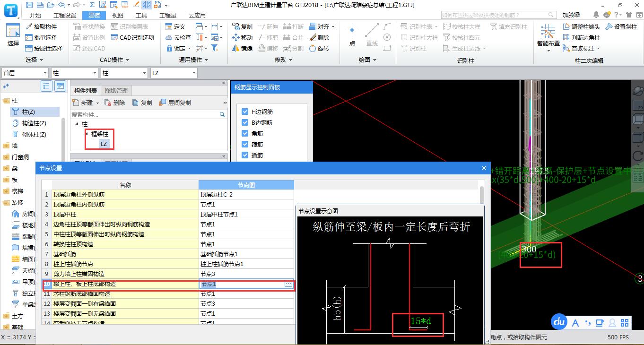Screen dimensions: 644x345
Task: Click the 按属性选择 tool
Action: click(44, 48)
